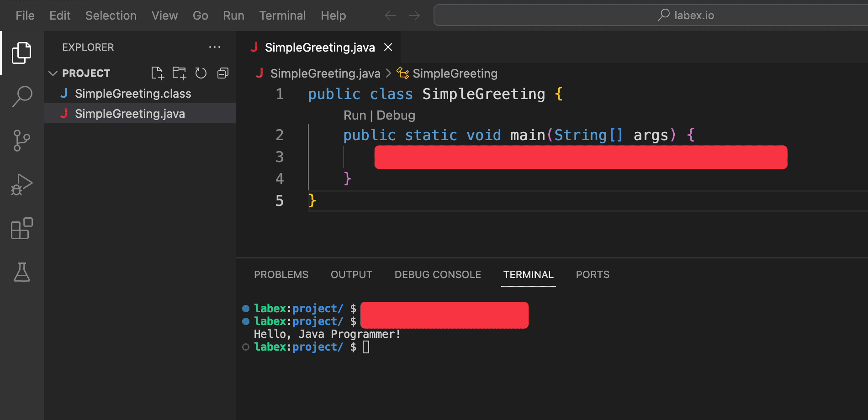
Task: Open the Terminal menu
Action: tap(282, 16)
